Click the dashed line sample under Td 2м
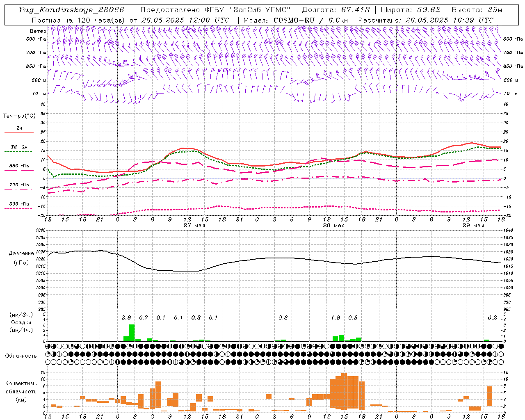 point(19,152)
